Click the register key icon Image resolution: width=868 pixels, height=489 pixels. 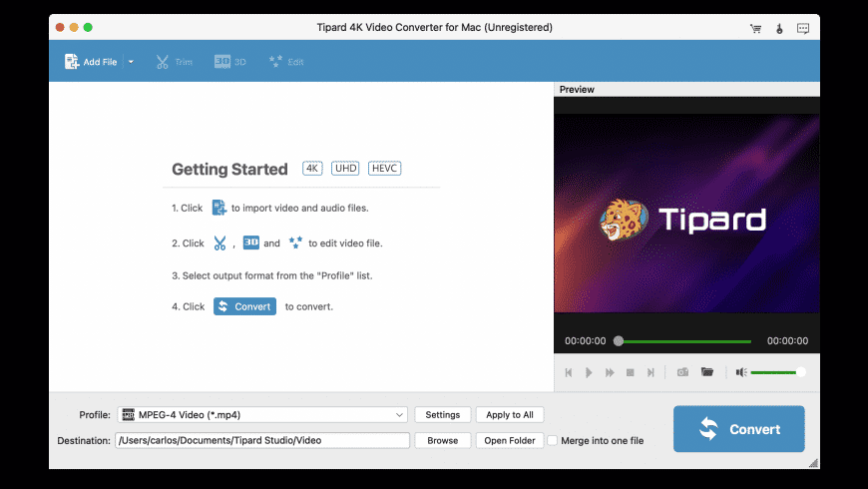779,28
